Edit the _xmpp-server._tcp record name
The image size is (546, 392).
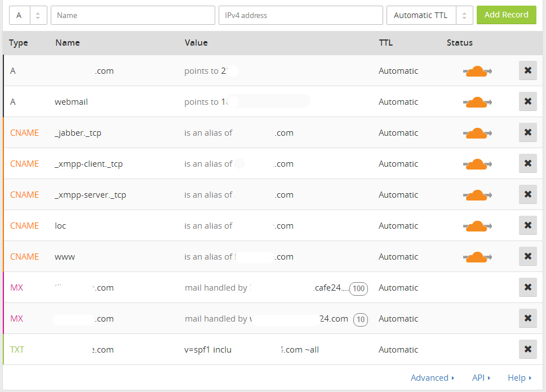(x=90, y=195)
